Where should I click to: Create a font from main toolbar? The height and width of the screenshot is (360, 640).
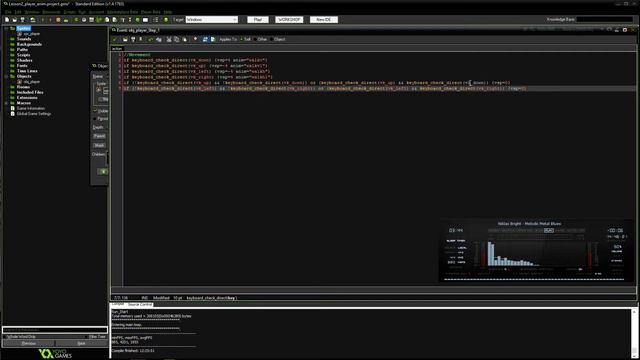tap(123, 20)
